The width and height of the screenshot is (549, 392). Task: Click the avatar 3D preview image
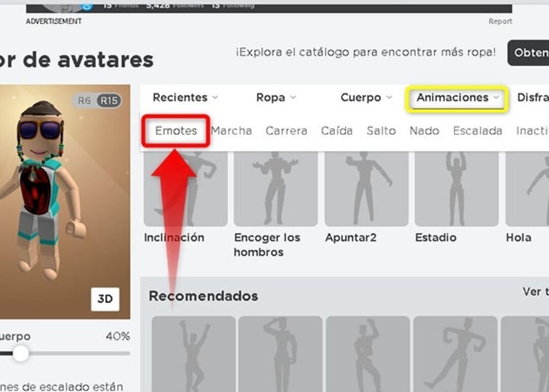click(65, 202)
